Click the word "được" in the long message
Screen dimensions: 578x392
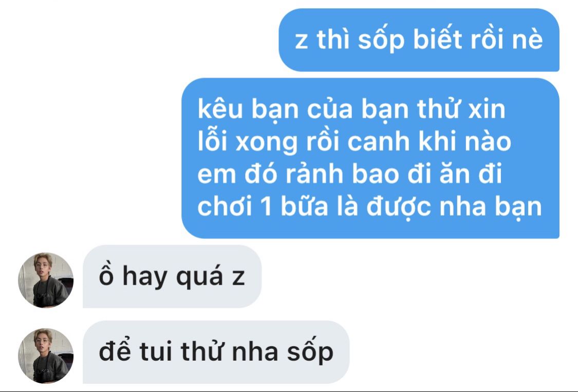399,207
